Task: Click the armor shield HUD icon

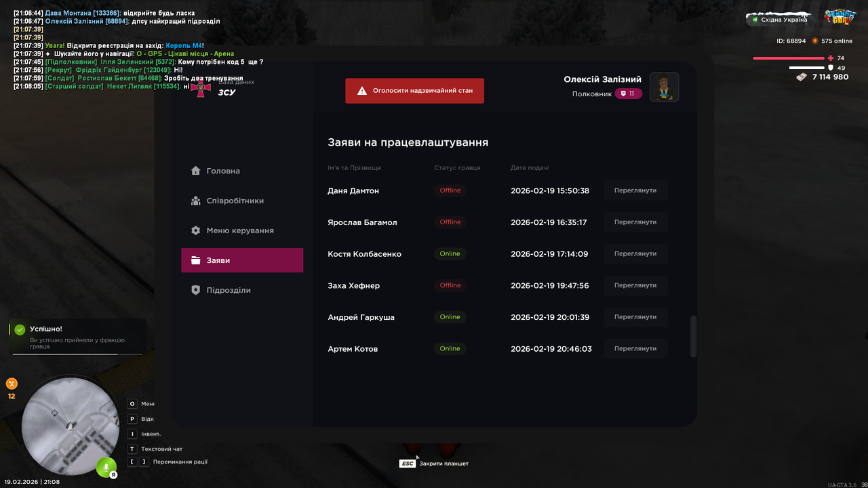Action: 831,68
